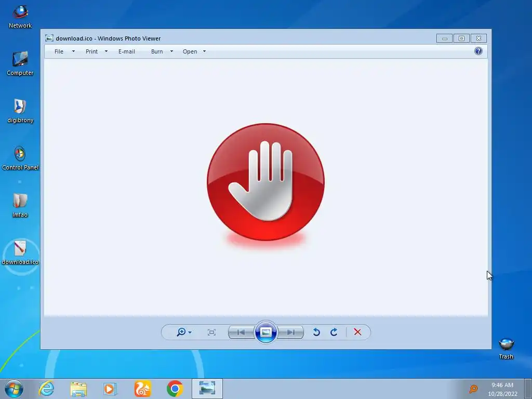Click E-mail in the toolbar

127,51
